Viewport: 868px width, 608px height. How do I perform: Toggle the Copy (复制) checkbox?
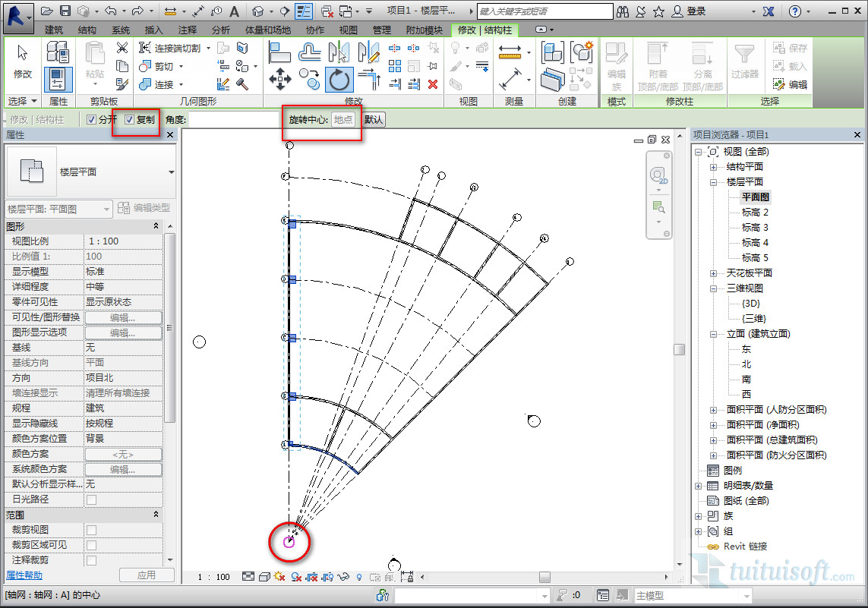click(130, 119)
